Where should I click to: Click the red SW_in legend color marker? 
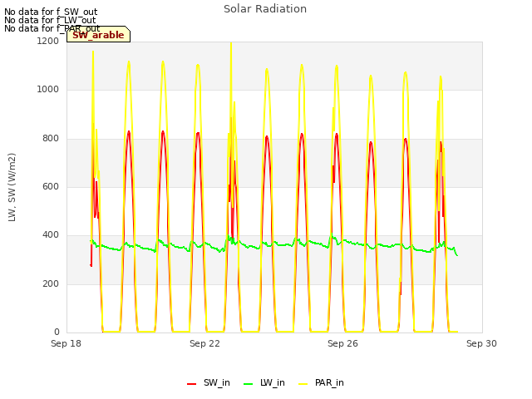point(192,384)
